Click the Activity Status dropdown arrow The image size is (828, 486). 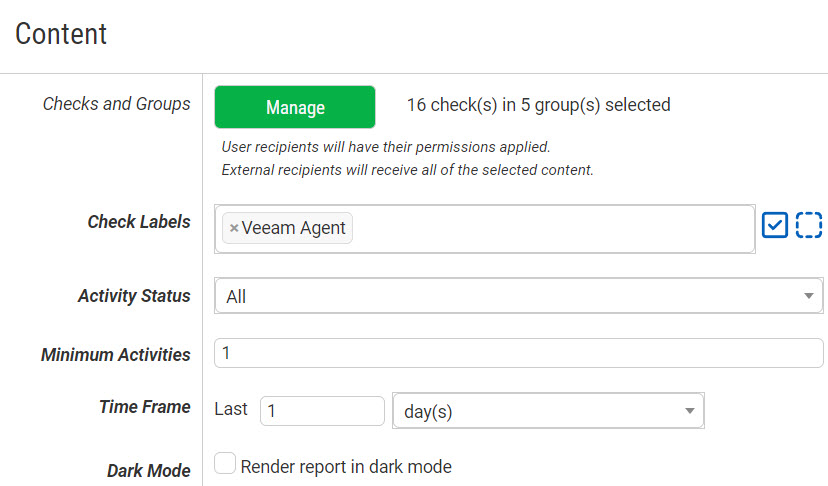(808, 296)
